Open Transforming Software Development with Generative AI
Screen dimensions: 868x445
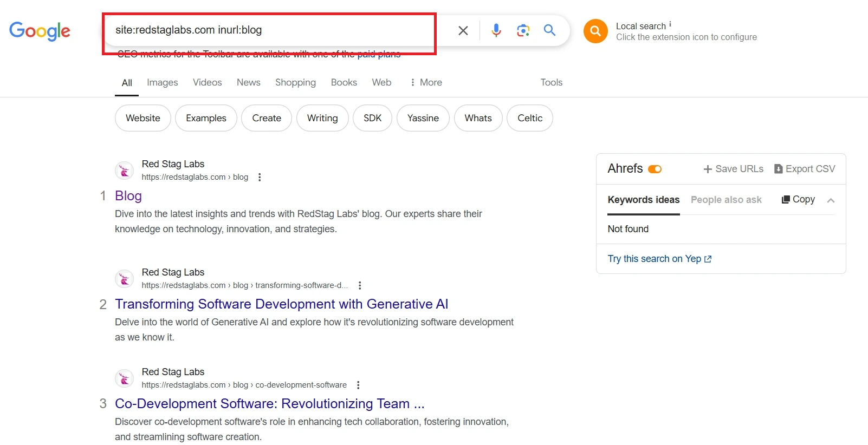[281, 304]
